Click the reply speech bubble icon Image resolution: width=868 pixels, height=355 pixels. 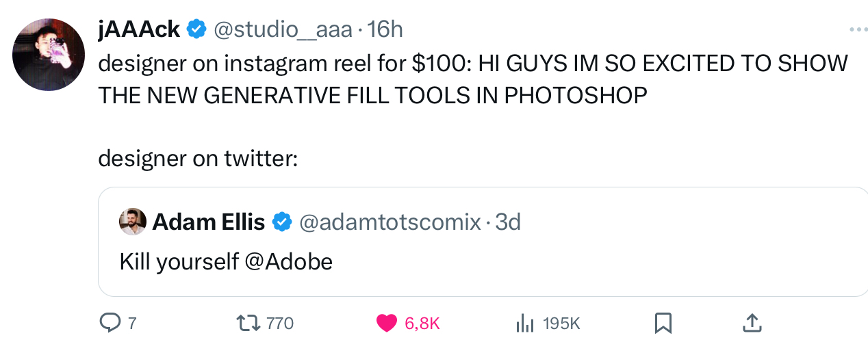click(110, 323)
